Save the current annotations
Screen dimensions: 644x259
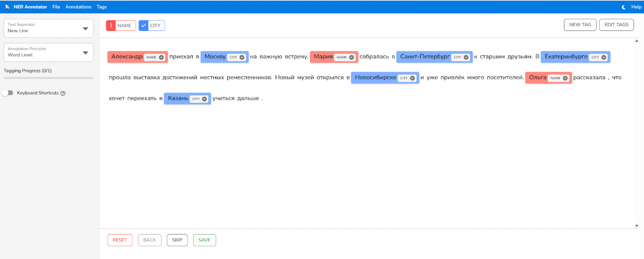tap(204, 240)
